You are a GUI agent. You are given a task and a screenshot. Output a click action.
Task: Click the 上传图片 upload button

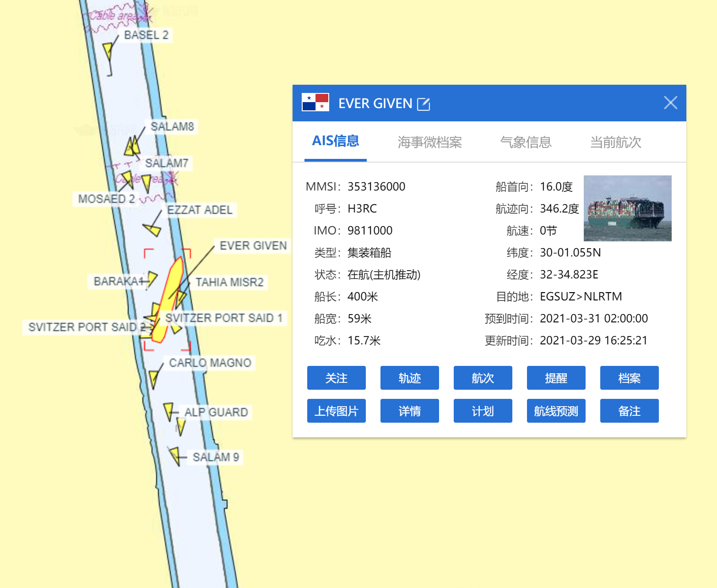point(336,411)
